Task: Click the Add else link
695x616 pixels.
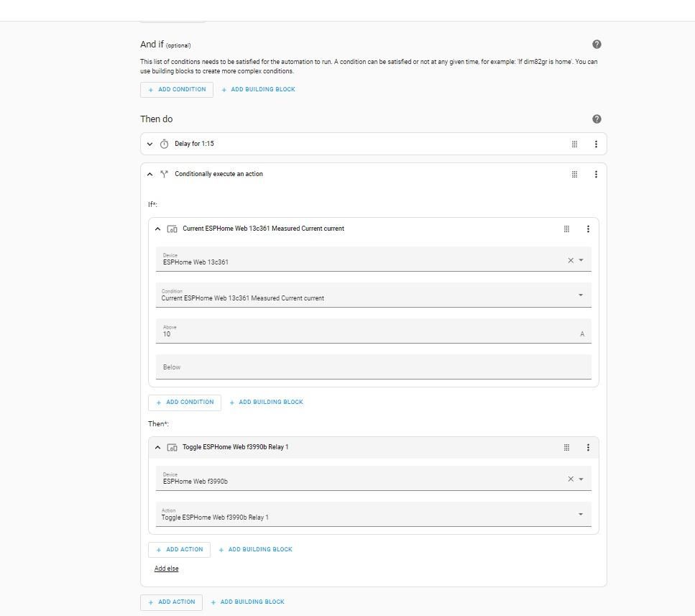Action: pos(166,568)
